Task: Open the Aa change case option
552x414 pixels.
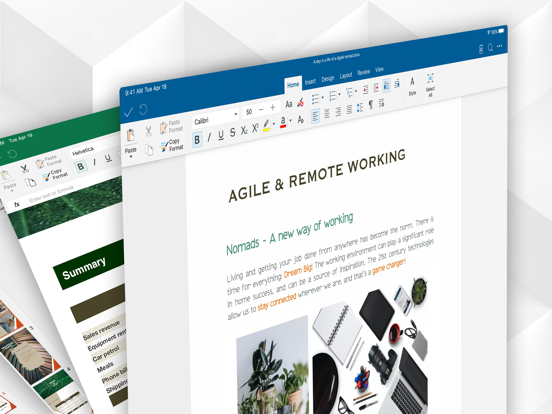Action: pos(289,104)
